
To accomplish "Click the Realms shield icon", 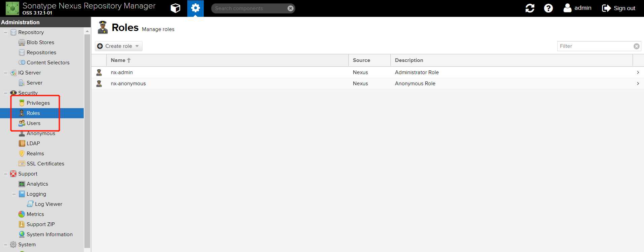I will tap(22, 154).
